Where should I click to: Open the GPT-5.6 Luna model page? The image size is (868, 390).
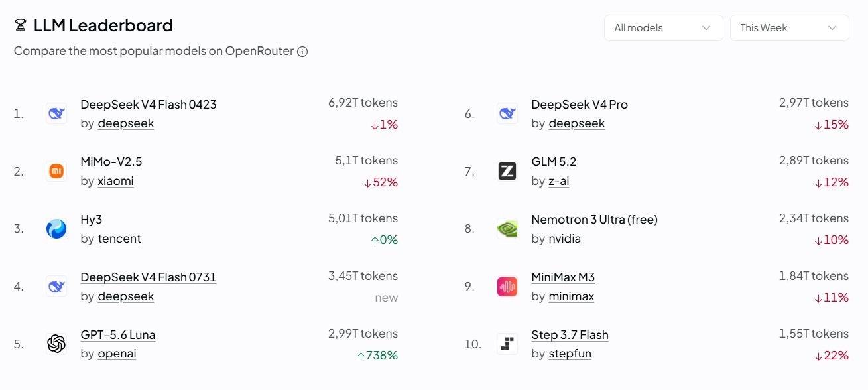[x=118, y=335]
